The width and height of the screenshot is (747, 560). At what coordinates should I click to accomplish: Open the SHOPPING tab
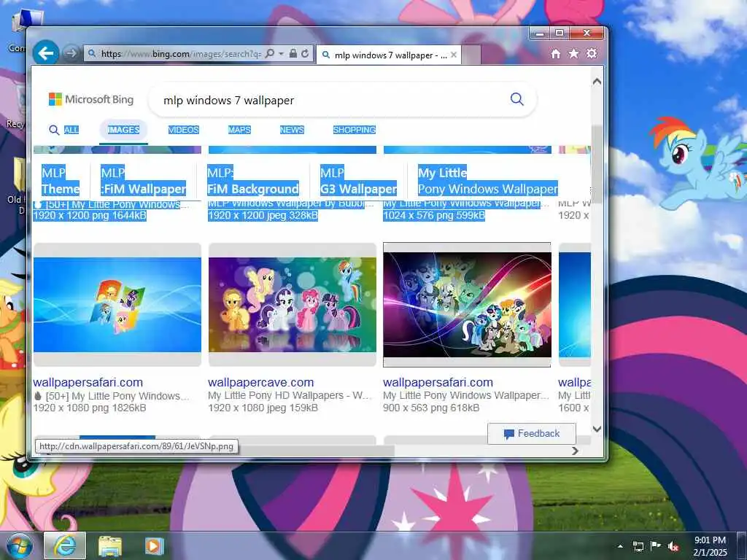(x=355, y=130)
